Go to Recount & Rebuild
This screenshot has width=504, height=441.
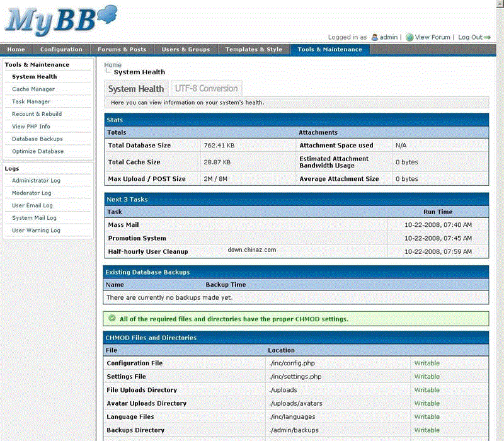pos(37,114)
